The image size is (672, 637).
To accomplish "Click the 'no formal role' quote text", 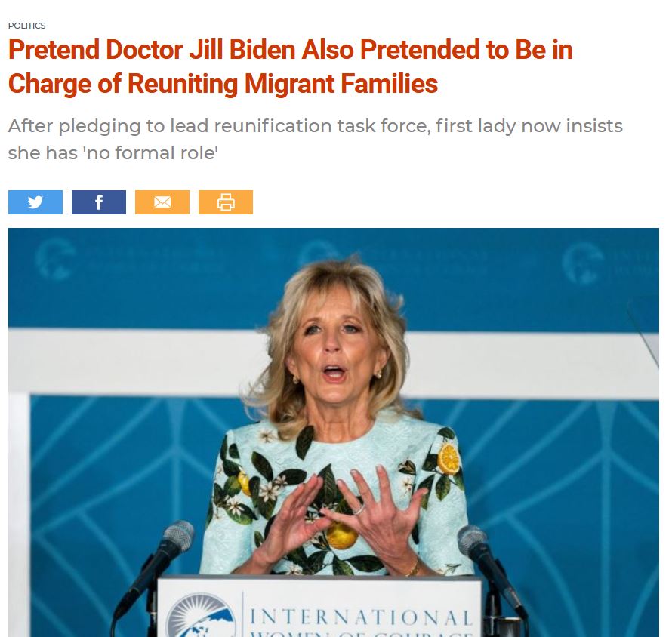I will point(152,153).
